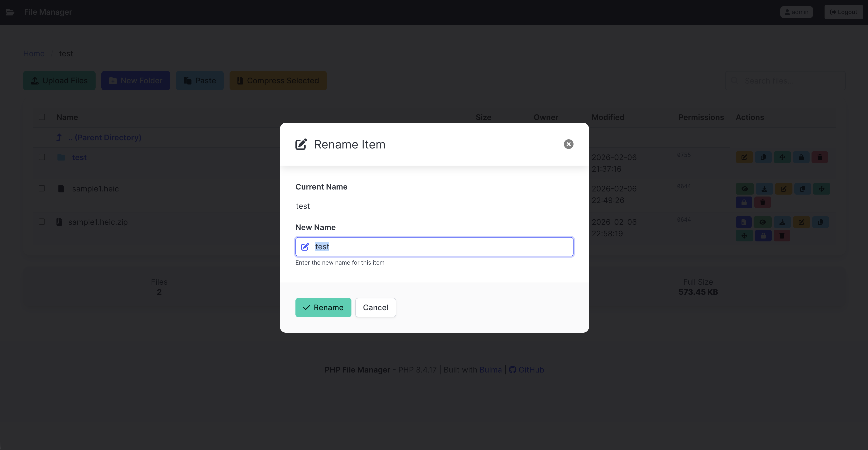Click the Upload Files button
The image size is (868, 450).
pos(59,81)
